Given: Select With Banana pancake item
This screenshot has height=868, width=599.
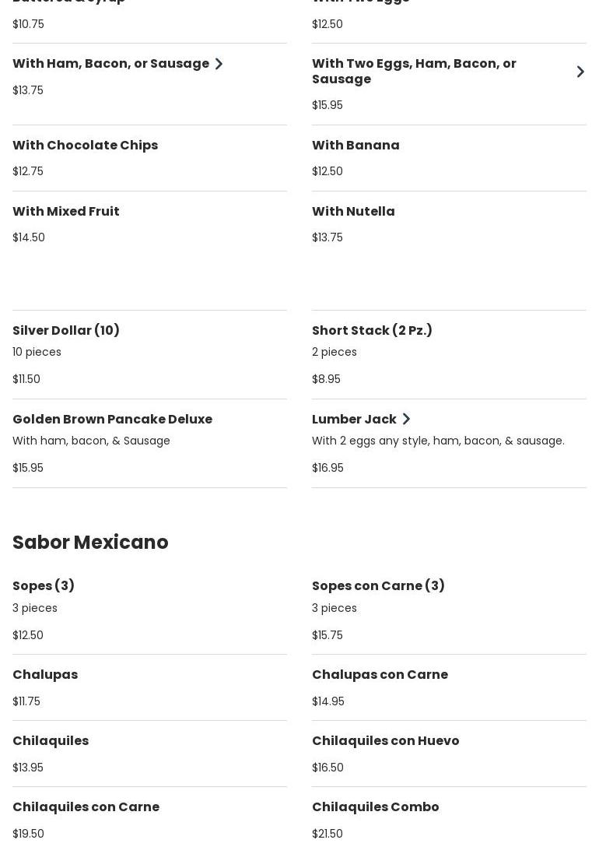Looking at the screenshot, I should (356, 146).
